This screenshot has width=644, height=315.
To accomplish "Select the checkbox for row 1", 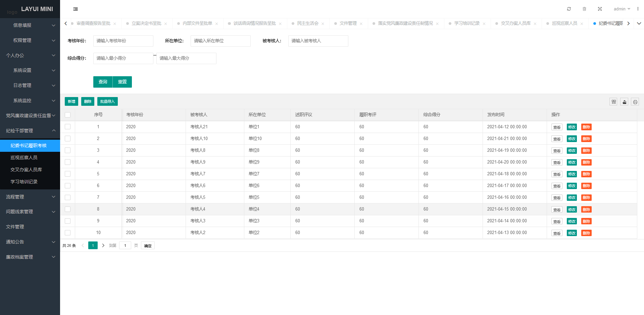I will tap(67, 127).
